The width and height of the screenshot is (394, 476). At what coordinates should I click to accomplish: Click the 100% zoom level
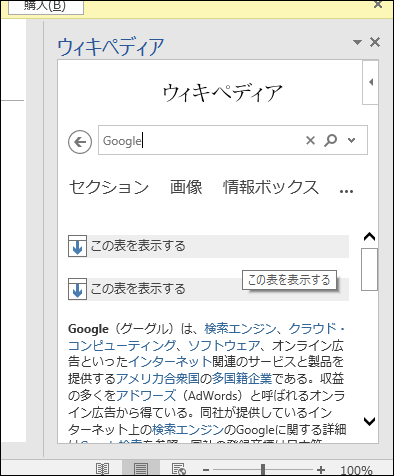click(356, 470)
